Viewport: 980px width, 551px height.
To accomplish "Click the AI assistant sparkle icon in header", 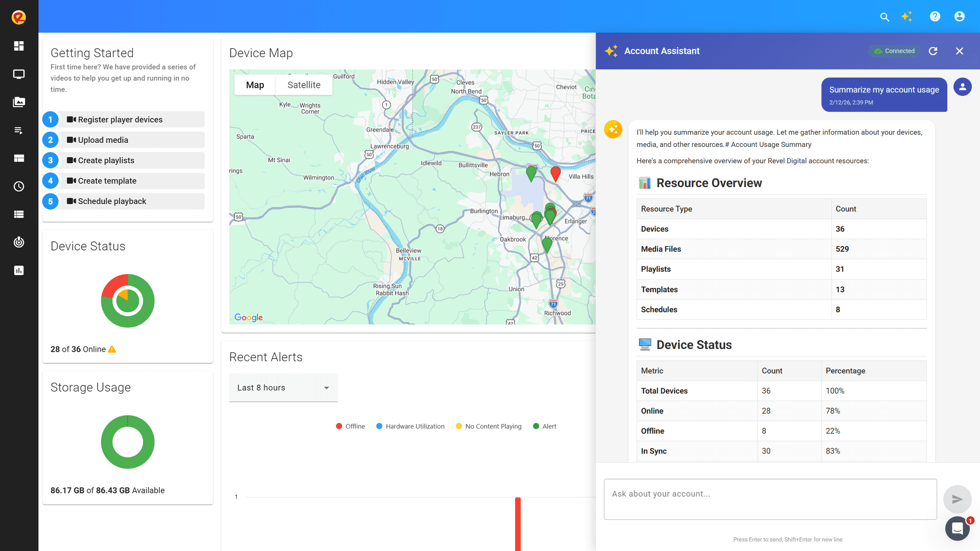I will point(906,16).
